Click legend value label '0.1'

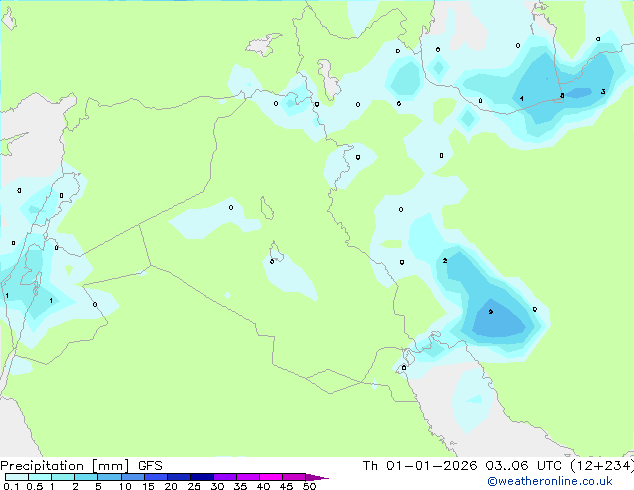tap(11, 486)
